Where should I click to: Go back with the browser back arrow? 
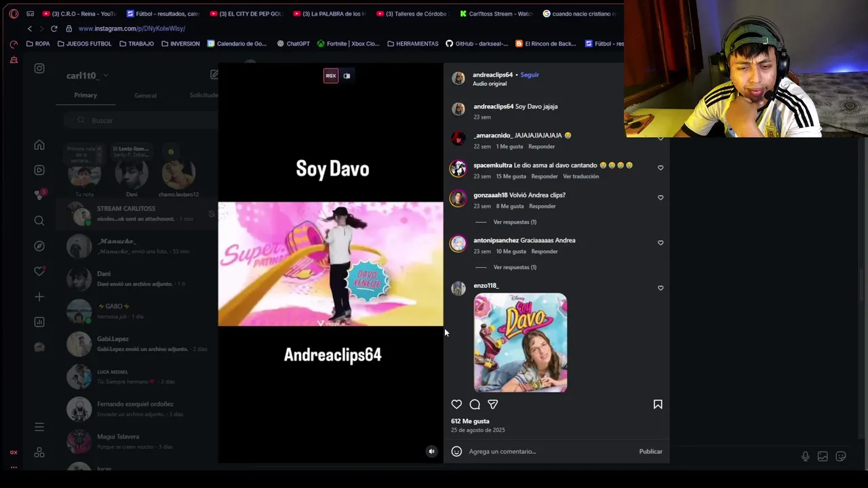(x=30, y=28)
